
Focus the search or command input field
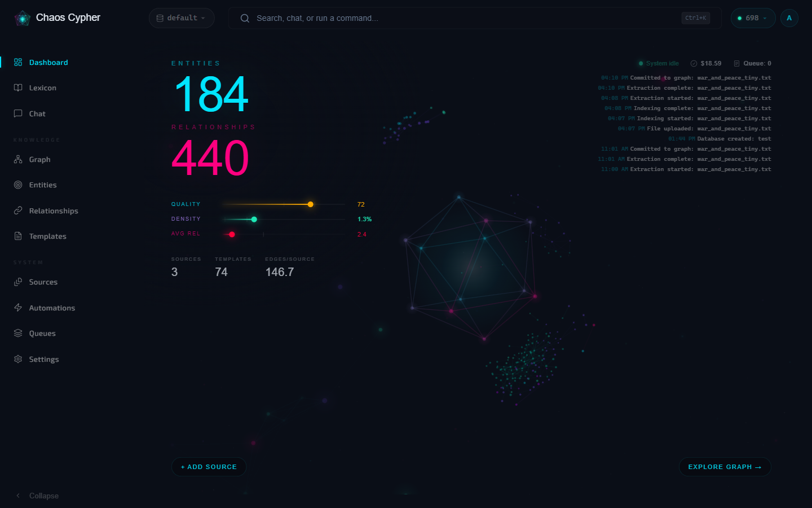pyautogui.click(x=475, y=18)
